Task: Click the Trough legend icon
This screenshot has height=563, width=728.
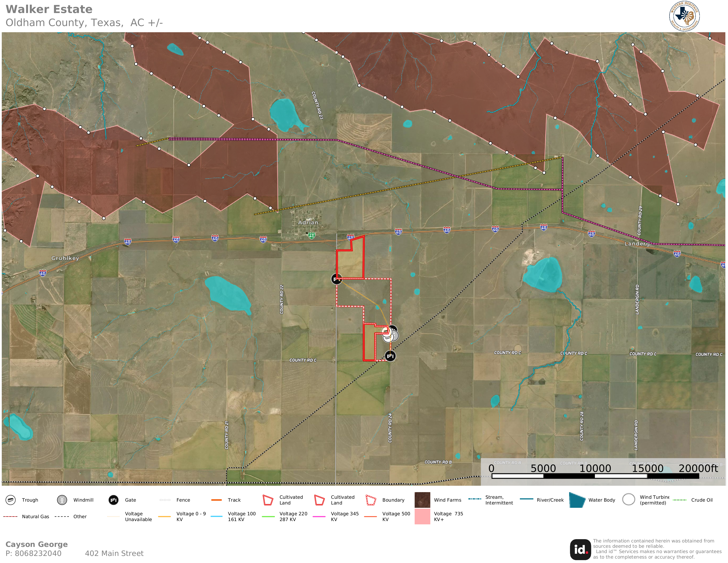Action: [x=11, y=500]
